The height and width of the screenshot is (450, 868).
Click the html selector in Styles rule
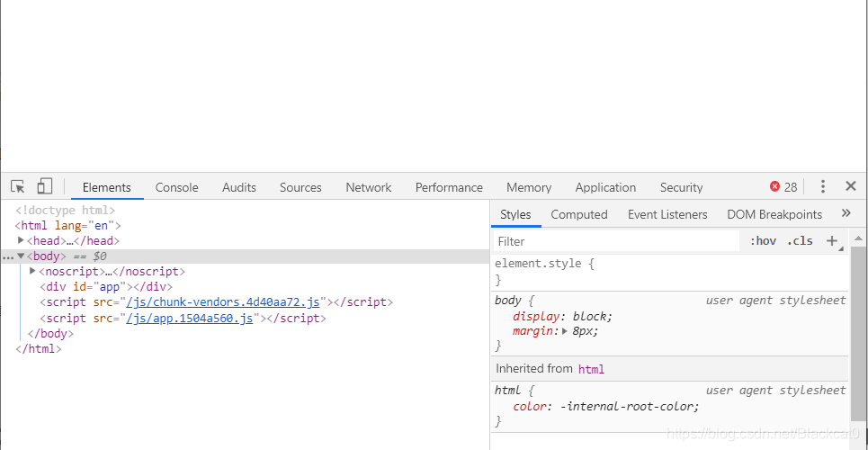tap(508, 391)
